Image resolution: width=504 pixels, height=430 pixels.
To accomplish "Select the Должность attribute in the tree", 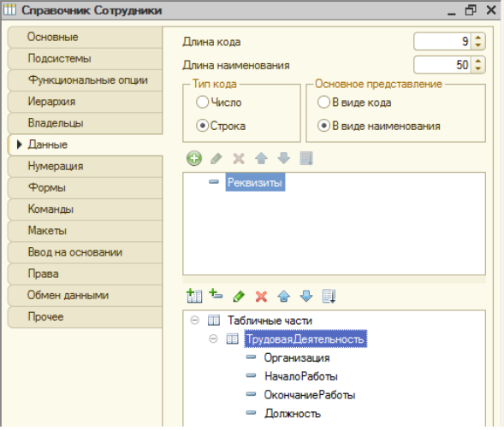I will tap(293, 413).
